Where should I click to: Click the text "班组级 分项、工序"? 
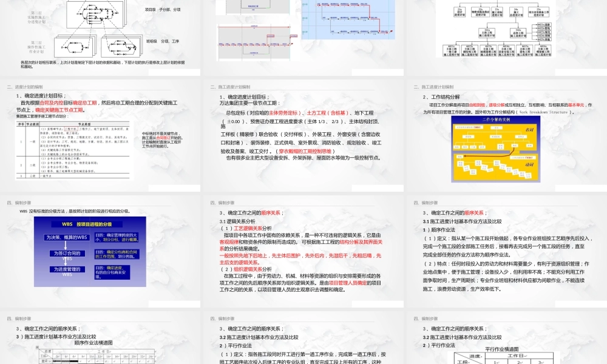tap(163, 41)
